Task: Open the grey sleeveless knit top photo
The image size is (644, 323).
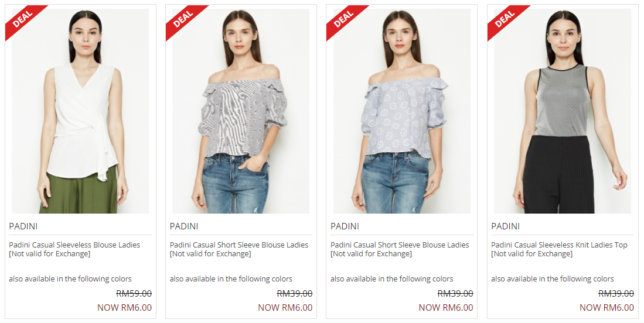Action: 563,111
